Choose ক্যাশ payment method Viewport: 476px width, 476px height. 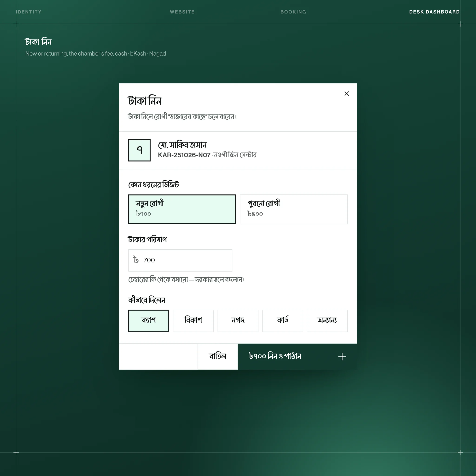[x=149, y=321]
